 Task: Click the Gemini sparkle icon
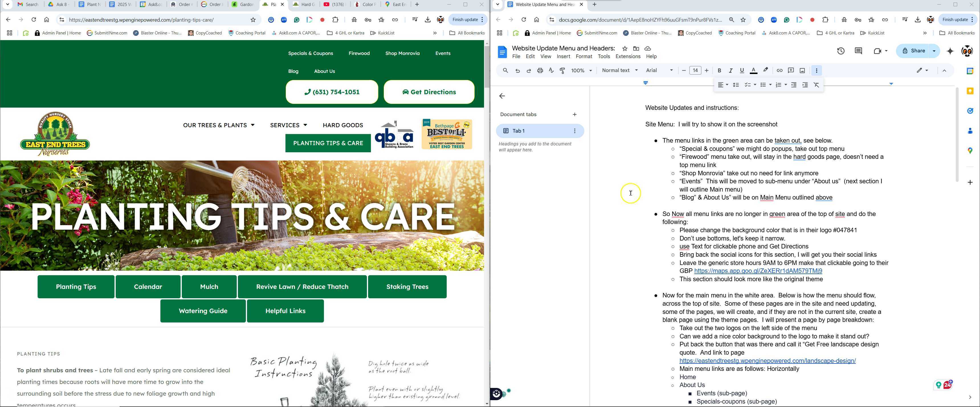(950, 51)
